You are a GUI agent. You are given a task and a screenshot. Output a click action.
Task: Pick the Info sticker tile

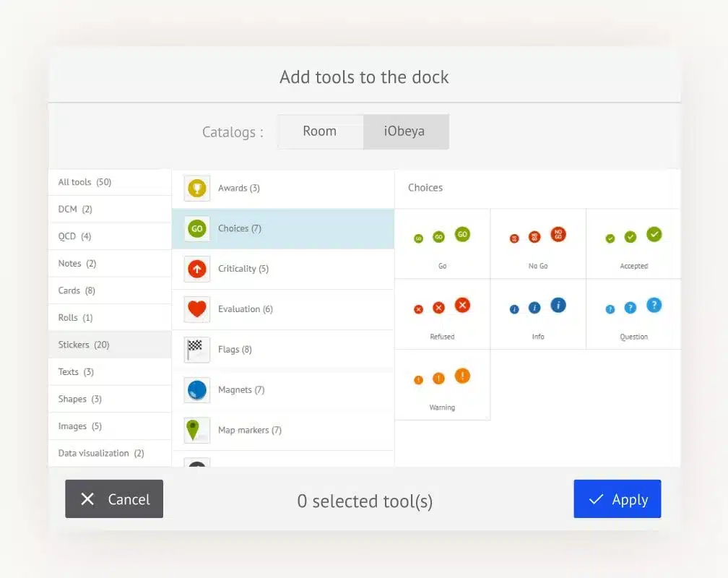pyautogui.click(x=538, y=314)
